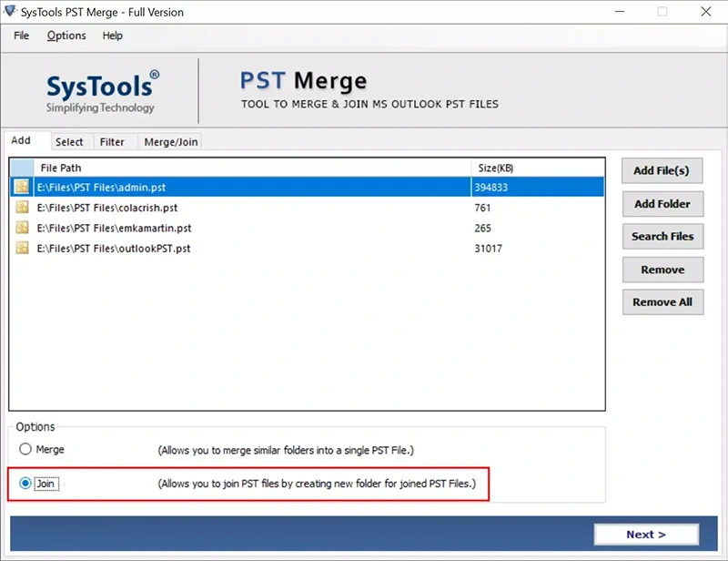The image size is (728, 561).
Task: Select the E:\Files\PST Files\emkamartin.pst row
Action: (307, 228)
